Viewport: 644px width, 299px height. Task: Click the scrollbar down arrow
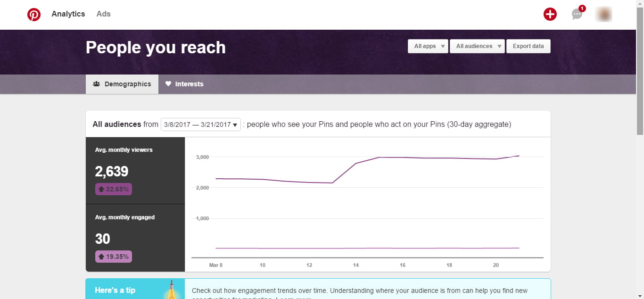click(640, 295)
